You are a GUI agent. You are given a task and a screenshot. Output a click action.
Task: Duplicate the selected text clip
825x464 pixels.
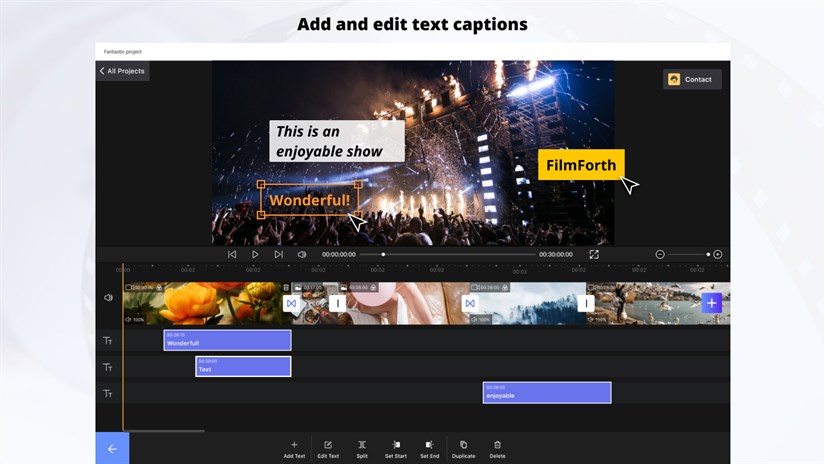coord(463,449)
